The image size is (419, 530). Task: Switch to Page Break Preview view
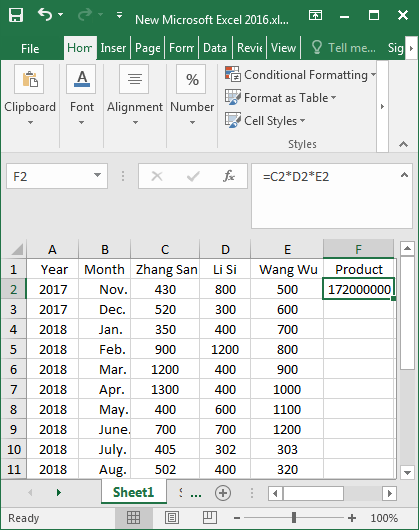210,518
